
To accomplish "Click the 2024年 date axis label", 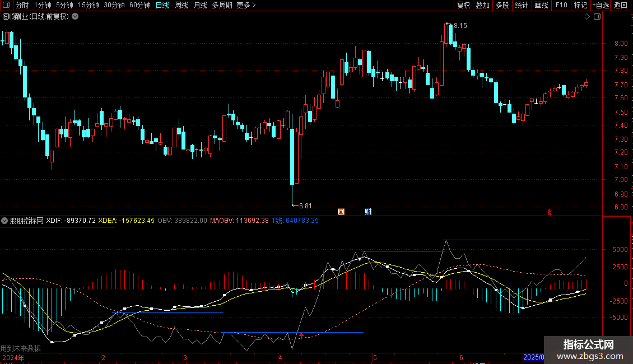I will 13,357.
